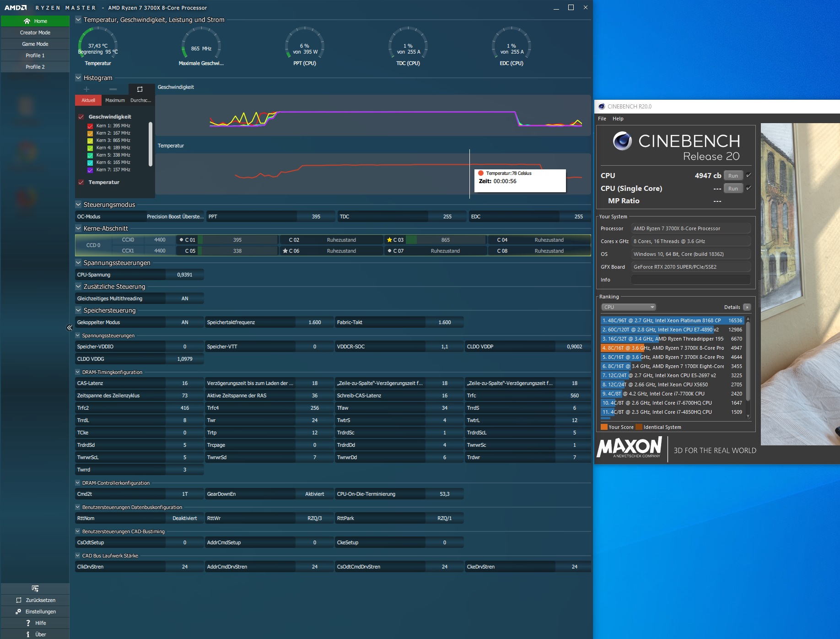The image size is (840, 639).
Task: Toggle the Kern 3 checkbox
Action: (90, 141)
